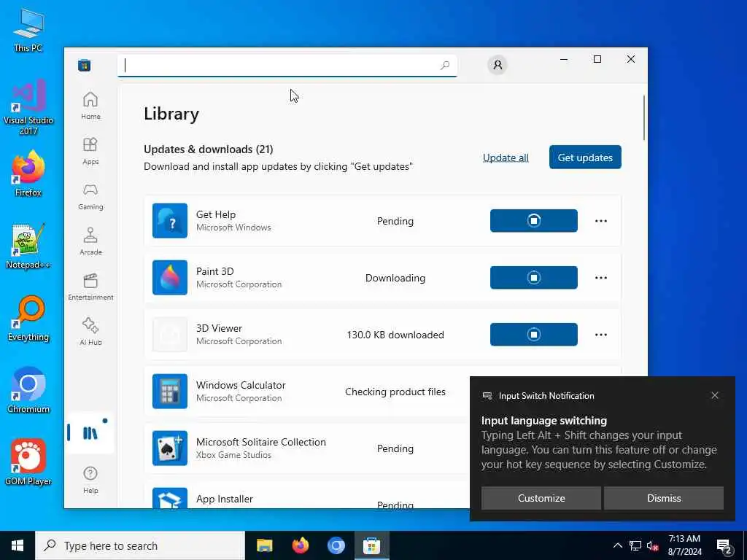Click the Get Help app icon
The image size is (747, 560).
click(170, 221)
